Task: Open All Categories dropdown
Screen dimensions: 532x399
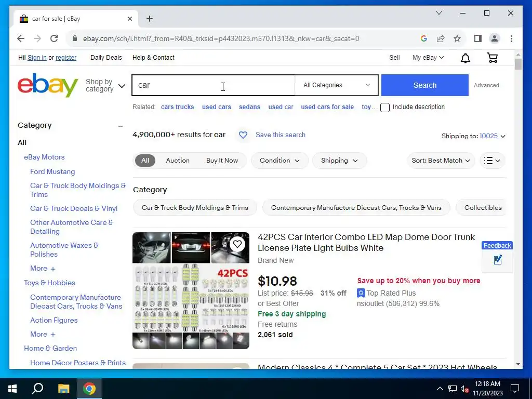Action: [336, 85]
